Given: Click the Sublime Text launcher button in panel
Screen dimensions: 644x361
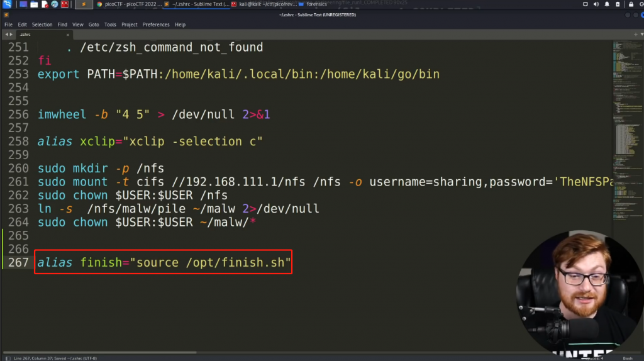Looking at the screenshot, I should pos(84,4).
